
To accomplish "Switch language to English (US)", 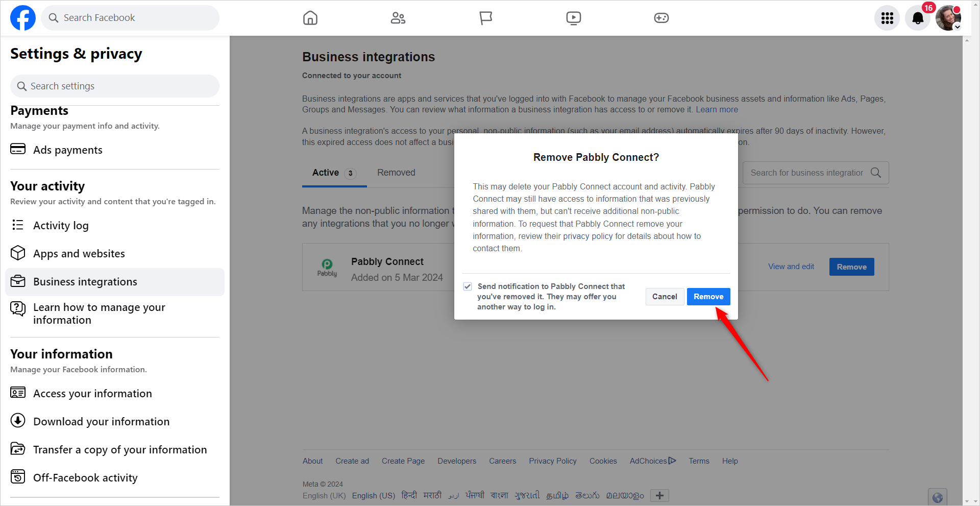I will click(374, 496).
